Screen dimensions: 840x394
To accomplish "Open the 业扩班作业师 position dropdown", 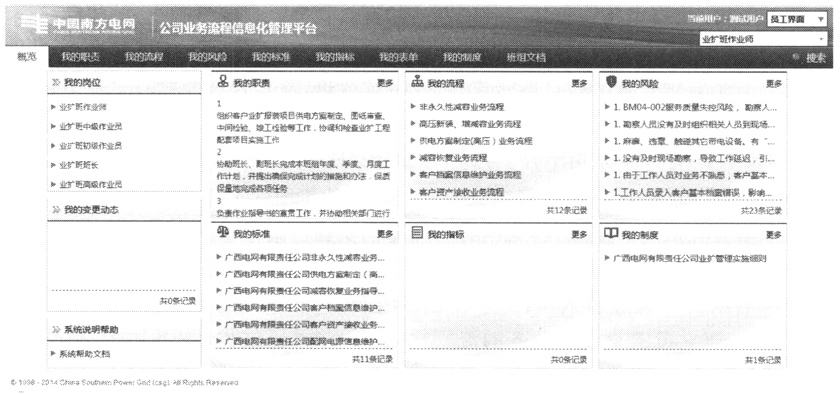I will click(763, 39).
